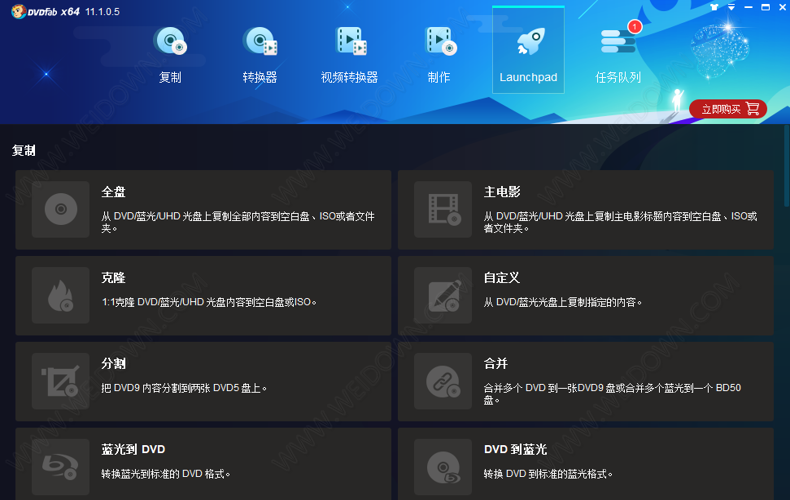Image resolution: width=790 pixels, height=500 pixels.
Task: Click the 全盘 full disc icon
Action: [61, 209]
